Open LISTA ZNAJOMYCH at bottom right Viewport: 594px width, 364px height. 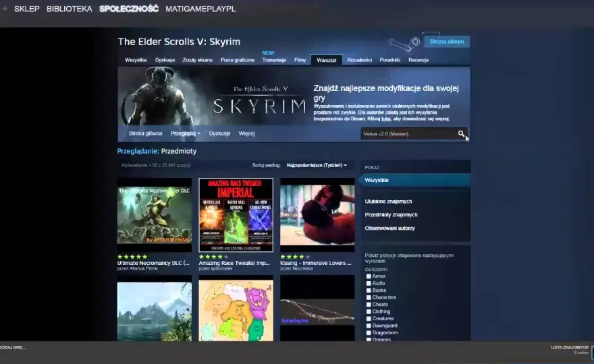click(570, 347)
